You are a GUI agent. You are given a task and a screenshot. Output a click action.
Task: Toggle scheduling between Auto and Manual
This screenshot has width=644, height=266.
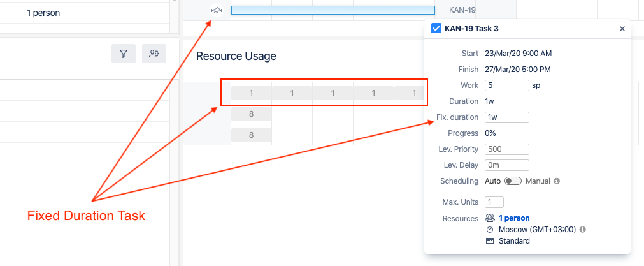coord(513,181)
